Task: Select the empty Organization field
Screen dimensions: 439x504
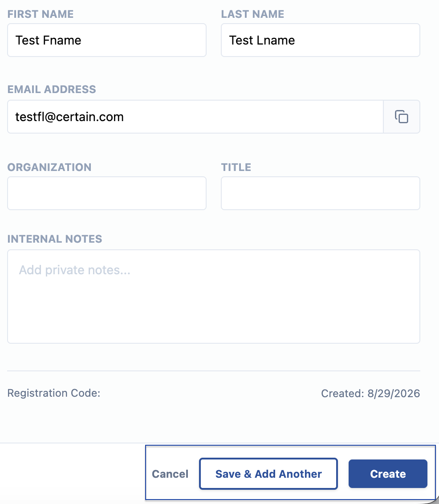Action: 107,193
